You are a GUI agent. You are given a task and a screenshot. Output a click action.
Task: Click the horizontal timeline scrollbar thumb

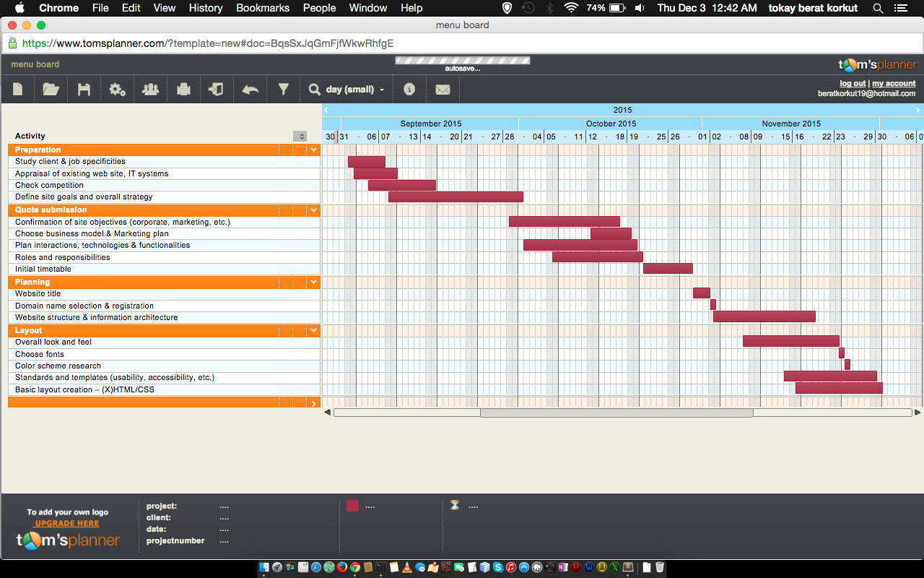coord(616,413)
